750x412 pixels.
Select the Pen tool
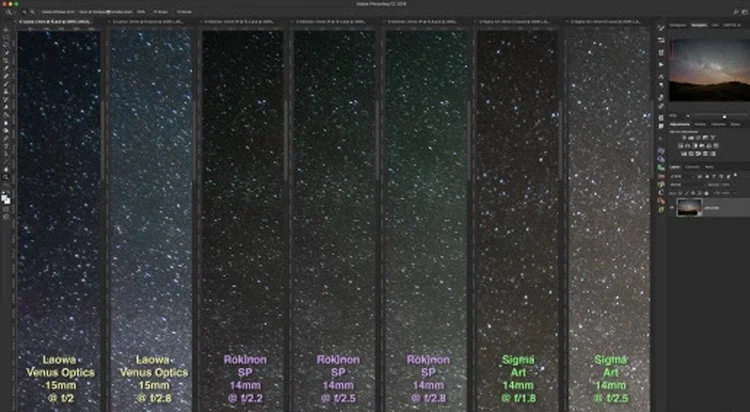(x=6, y=137)
